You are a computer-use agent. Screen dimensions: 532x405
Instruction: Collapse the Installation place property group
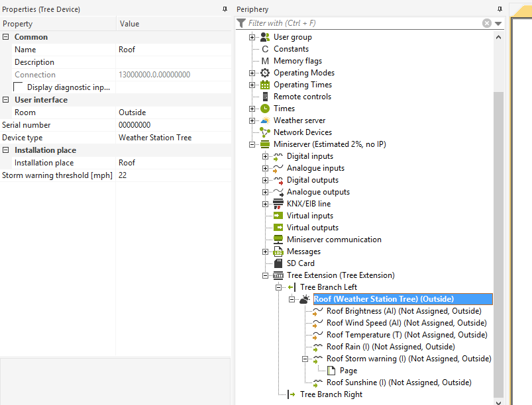click(6, 150)
